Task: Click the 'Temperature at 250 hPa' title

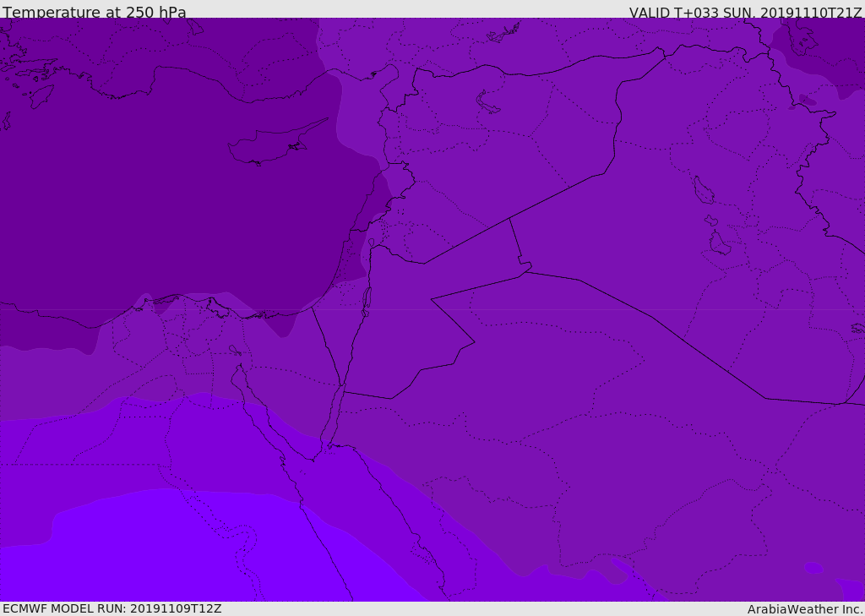Action: tap(94, 12)
